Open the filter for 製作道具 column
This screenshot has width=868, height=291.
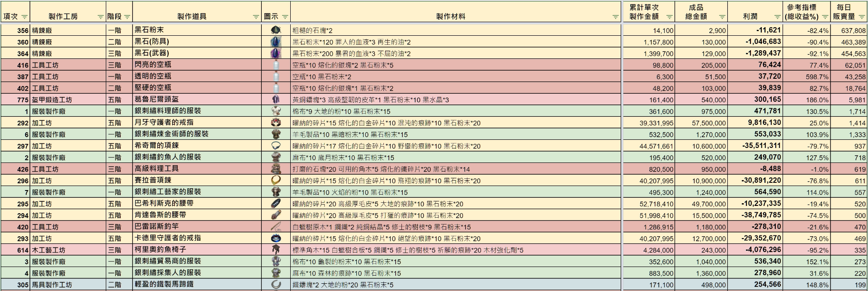pos(256,17)
